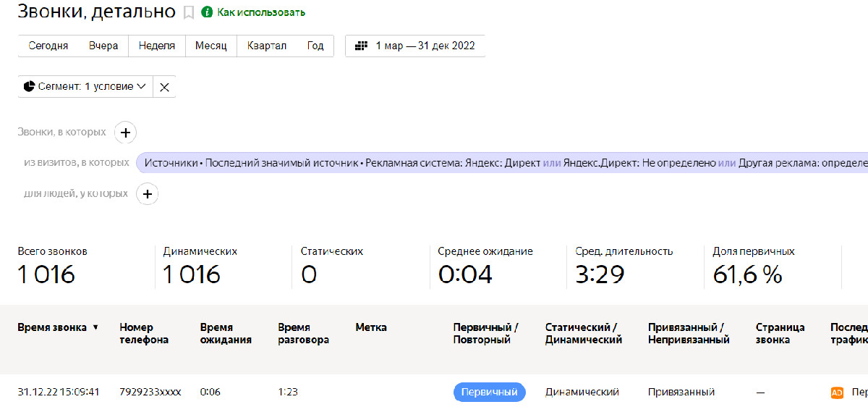Click the blue 'Первичный' badge
The image size is (868, 407).
point(490,392)
